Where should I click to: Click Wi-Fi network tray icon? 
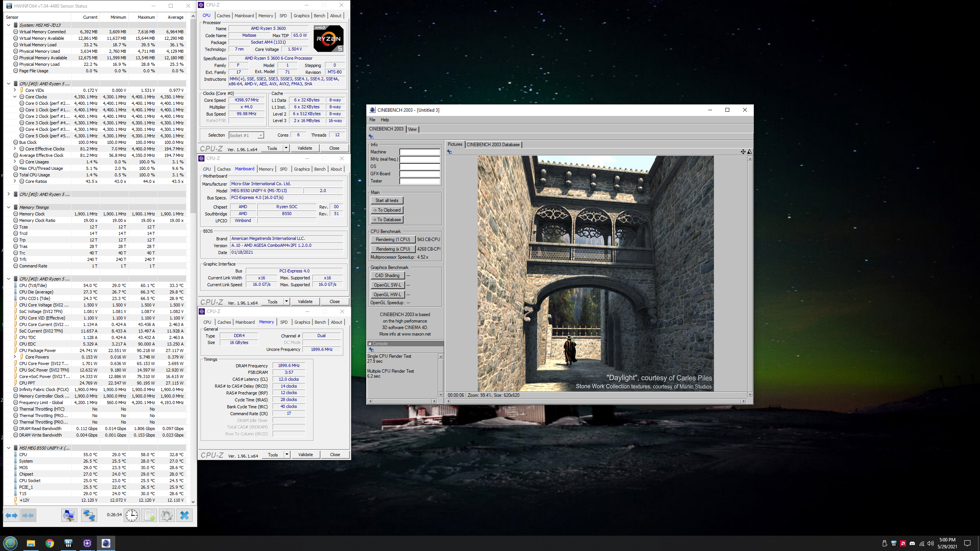pos(921,543)
